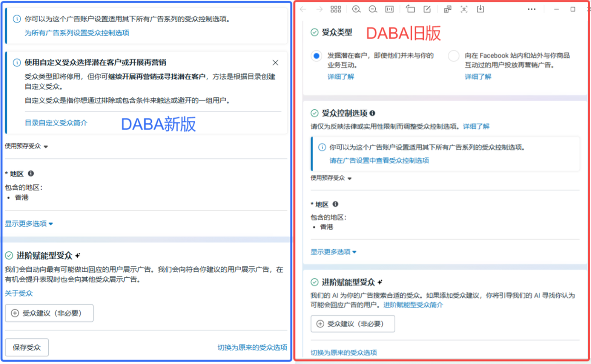Go forward using the viewer's forward arrow
The width and height of the screenshot is (591, 364).
click(319, 9)
